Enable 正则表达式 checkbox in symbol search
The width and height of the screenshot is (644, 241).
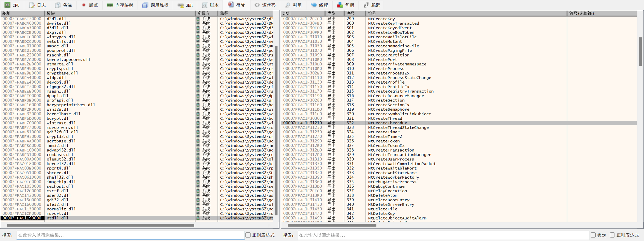[612, 235]
